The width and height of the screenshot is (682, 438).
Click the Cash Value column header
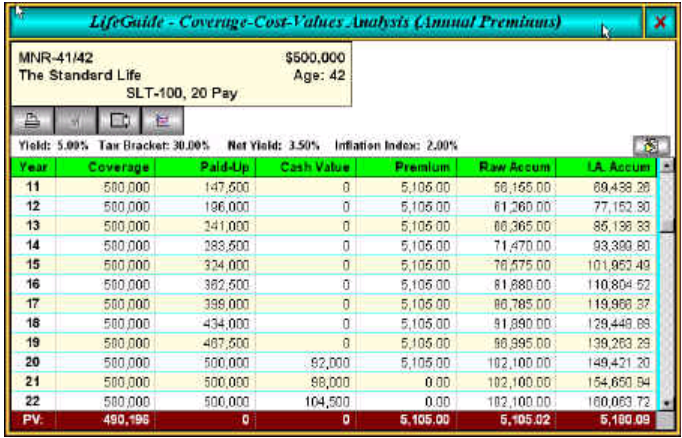[306, 167]
